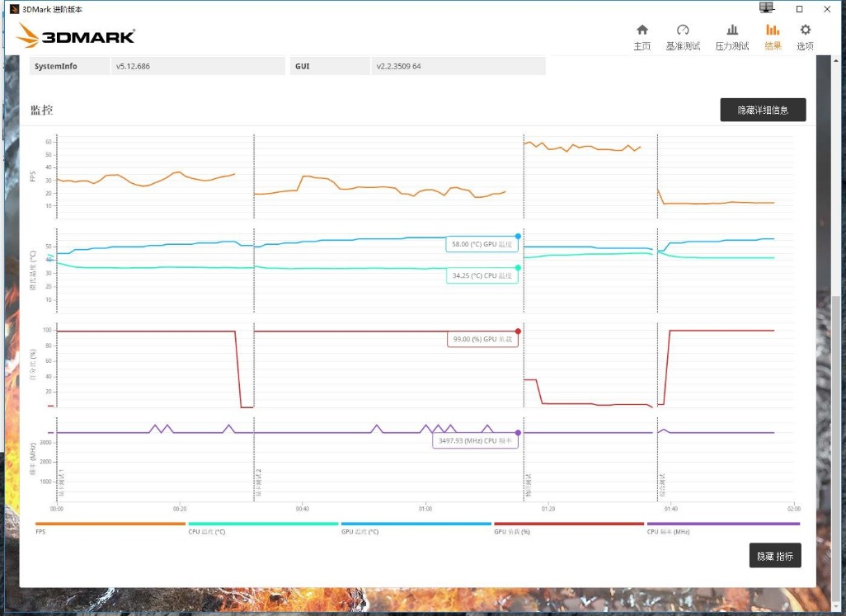Click the dual-monitor icon near window controls
The width and height of the screenshot is (846, 616).
point(765,7)
